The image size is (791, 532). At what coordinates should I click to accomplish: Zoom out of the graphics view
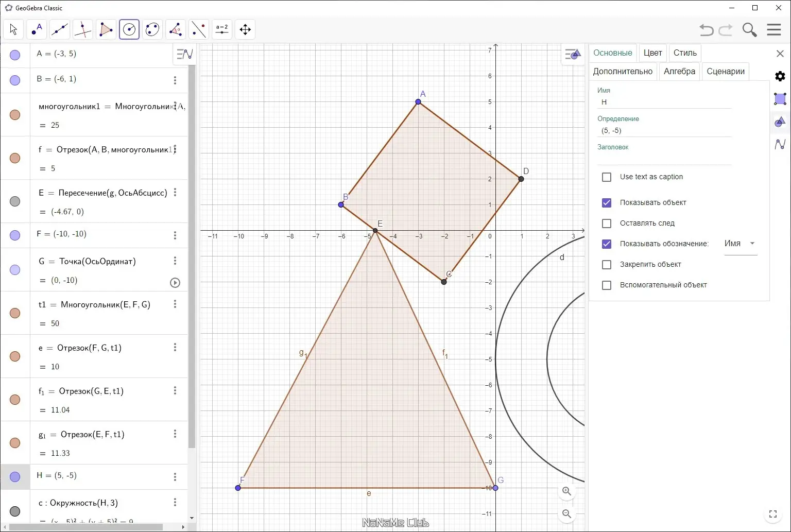567,513
